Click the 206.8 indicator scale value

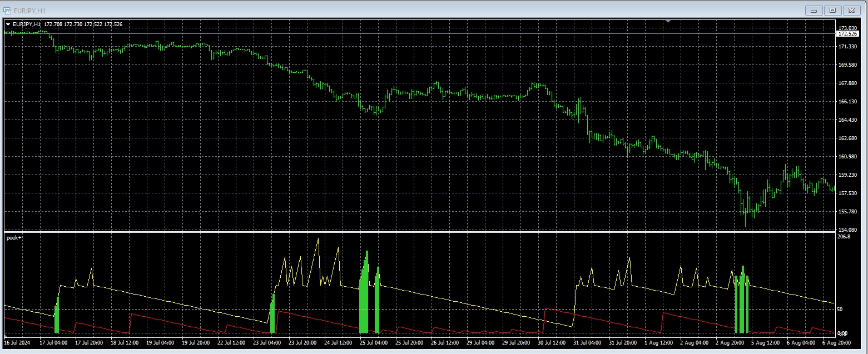pyautogui.click(x=844, y=237)
